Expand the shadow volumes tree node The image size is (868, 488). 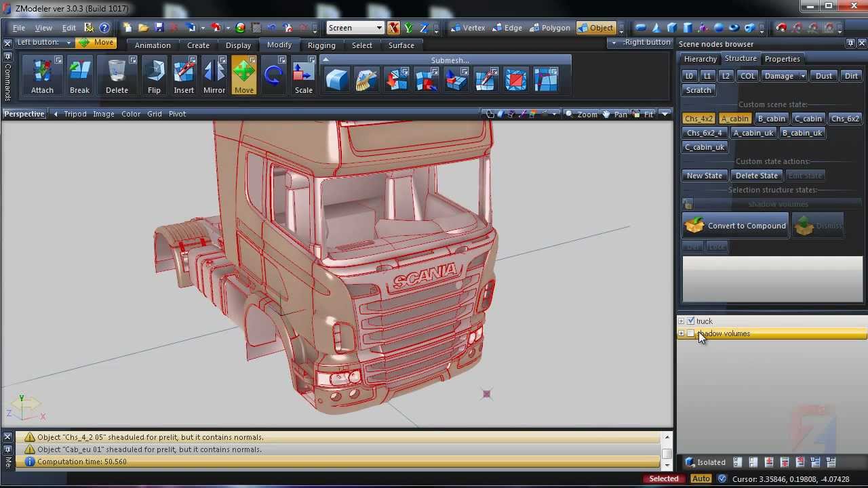pos(681,333)
